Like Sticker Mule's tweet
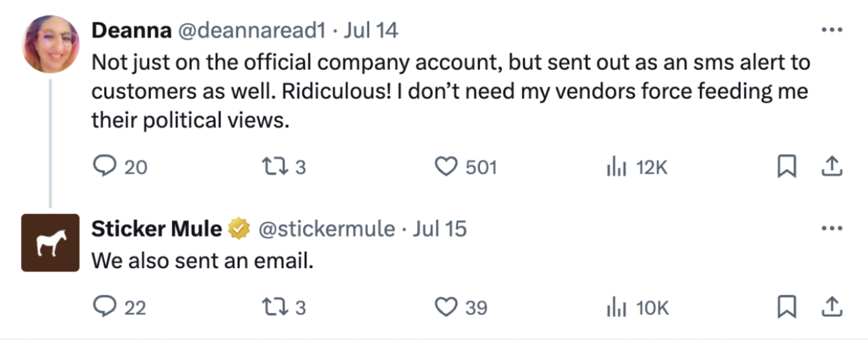Viewport: 868px width, 340px height. coord(446,307)
